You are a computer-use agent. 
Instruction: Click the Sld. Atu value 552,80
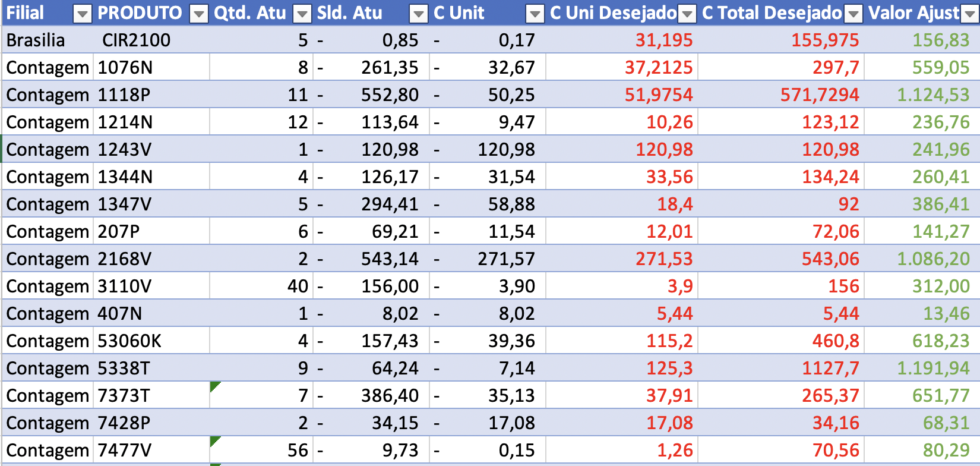click(x=390, y=95)
